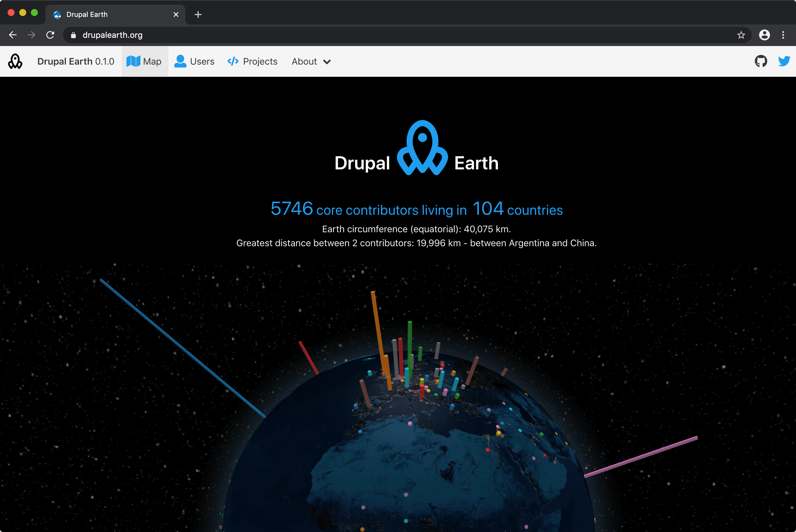
Task: Open the Users navigation item
Action: (x=194, y=61)
